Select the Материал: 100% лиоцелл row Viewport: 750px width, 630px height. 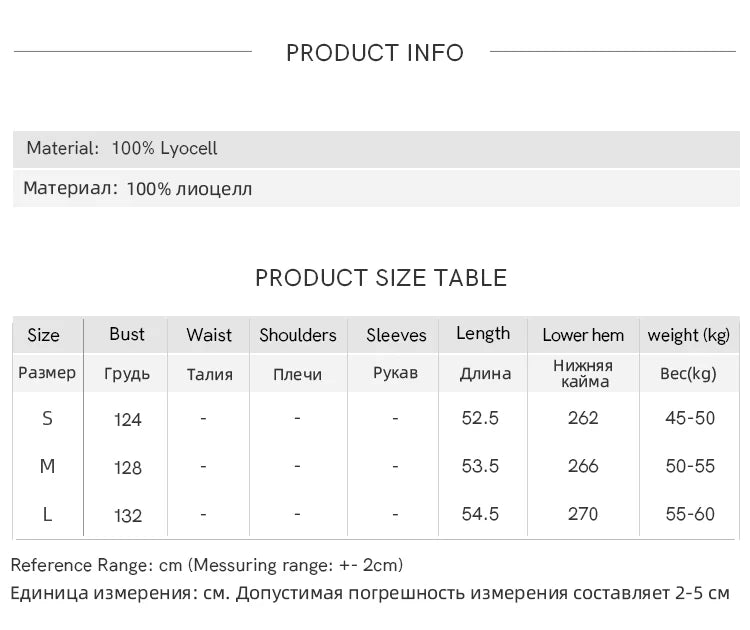point(376,188)
